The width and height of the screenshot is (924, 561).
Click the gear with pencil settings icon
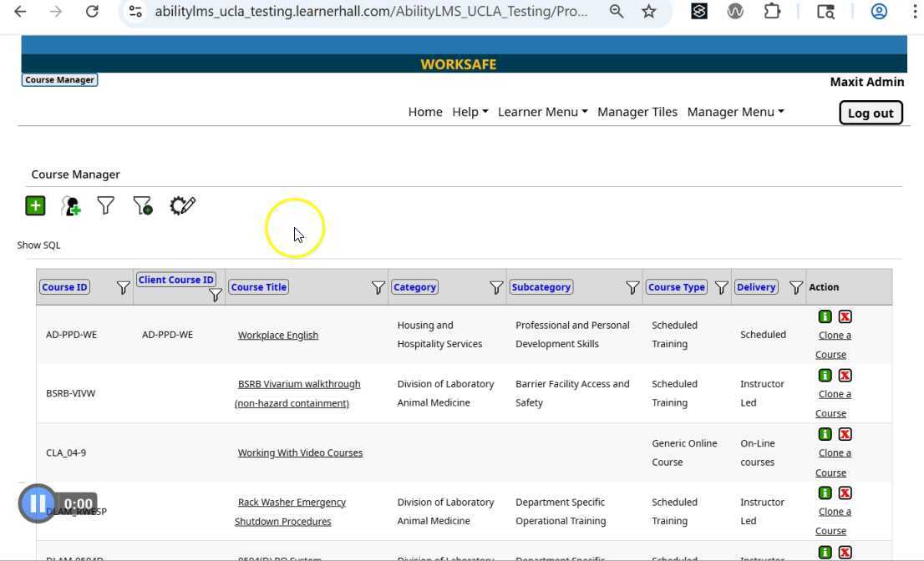point(182,205)
